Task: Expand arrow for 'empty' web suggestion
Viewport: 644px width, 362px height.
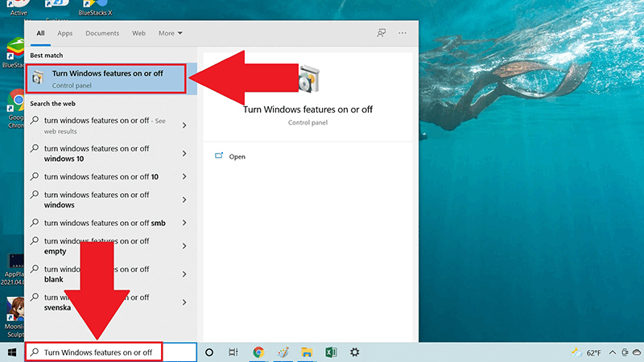Action: [184, 245]
